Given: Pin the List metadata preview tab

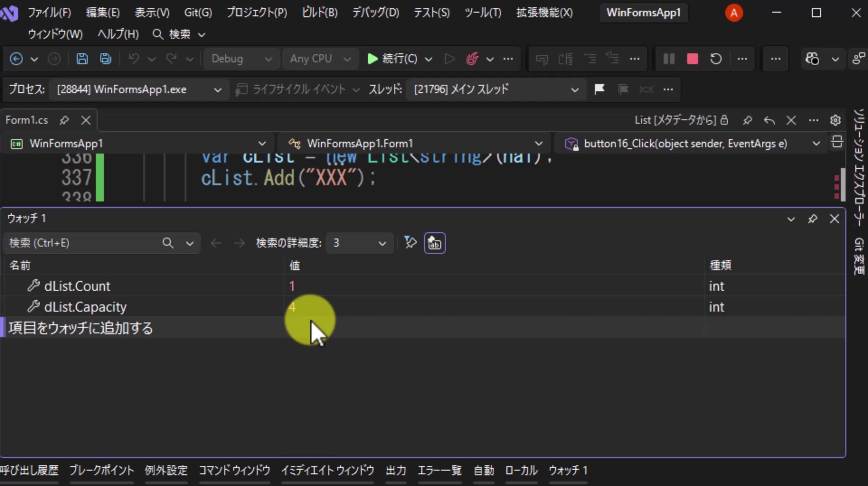Looking at the screenshot, I should 747,120.
